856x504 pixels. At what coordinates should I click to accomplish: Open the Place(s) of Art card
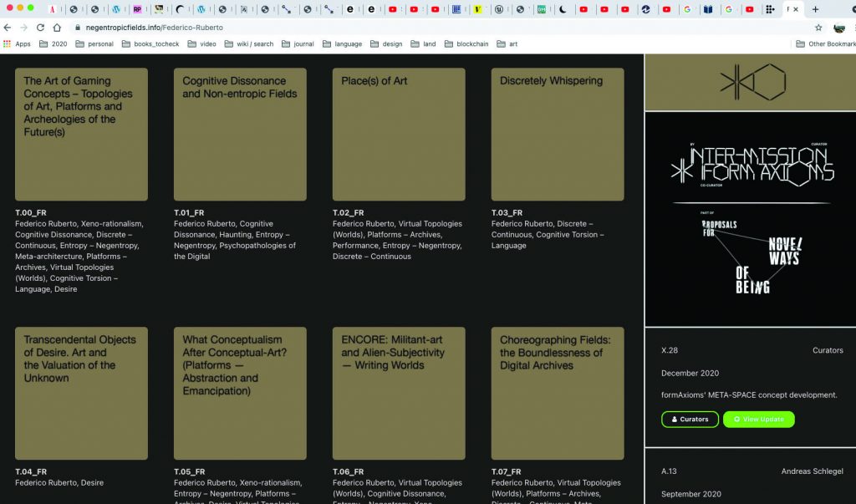pos(399,134)
